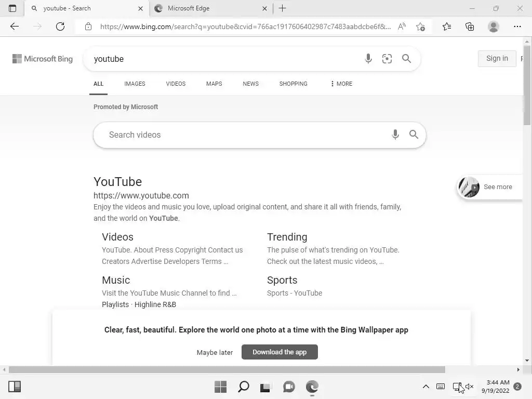Use microphone in Search videos box
The width and height of the screenshot is (532, 399).
(395, 135)
